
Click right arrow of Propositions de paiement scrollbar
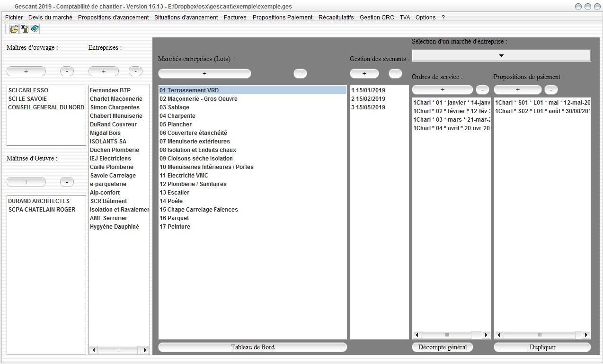point(586,335)
